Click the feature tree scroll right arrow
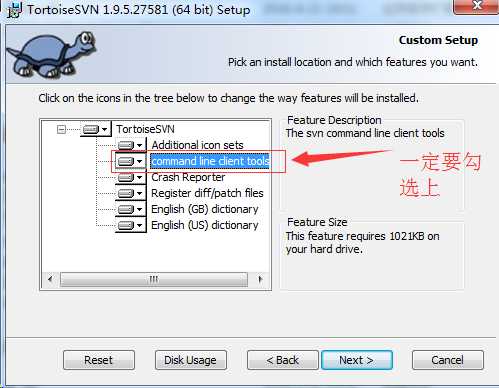The image size is (499, 388). tap(260, 279)
